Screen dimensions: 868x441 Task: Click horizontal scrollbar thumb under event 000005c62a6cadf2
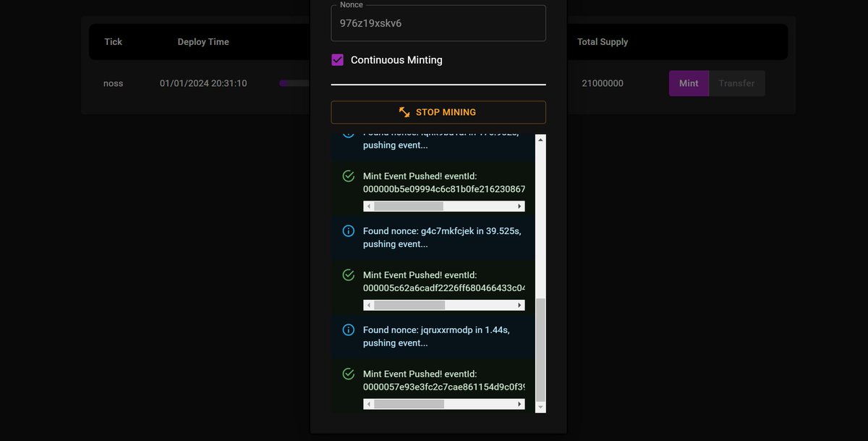409,305
